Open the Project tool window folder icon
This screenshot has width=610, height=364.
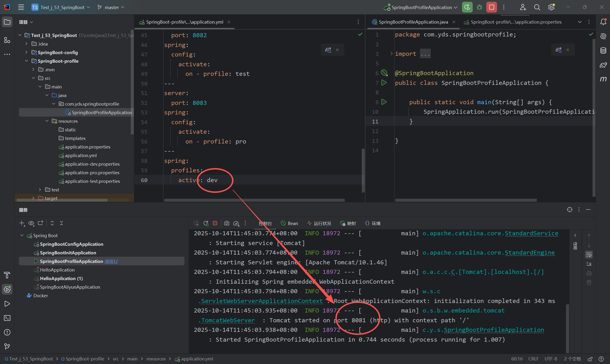7,22
